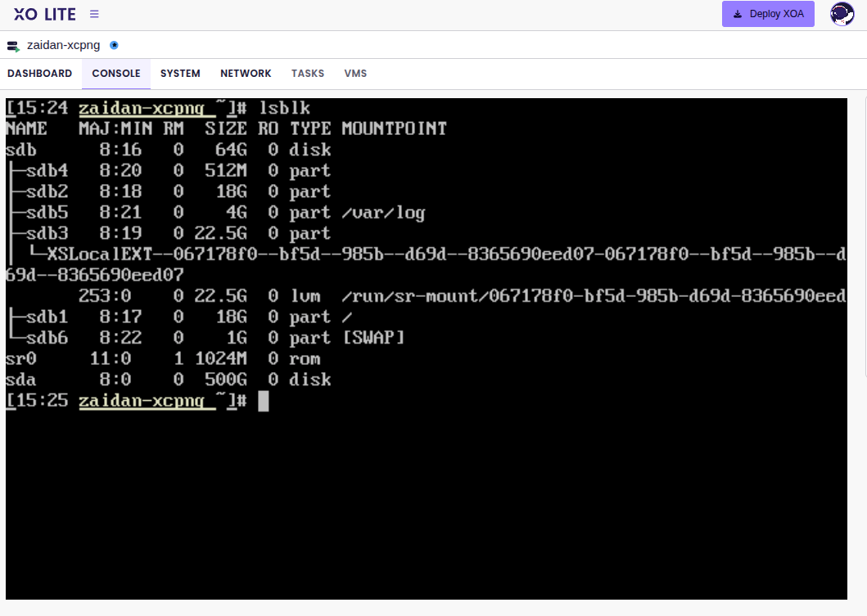Click the blue master star badge
Viewport: 867px width, 616px height.
(x=114, y=45)
